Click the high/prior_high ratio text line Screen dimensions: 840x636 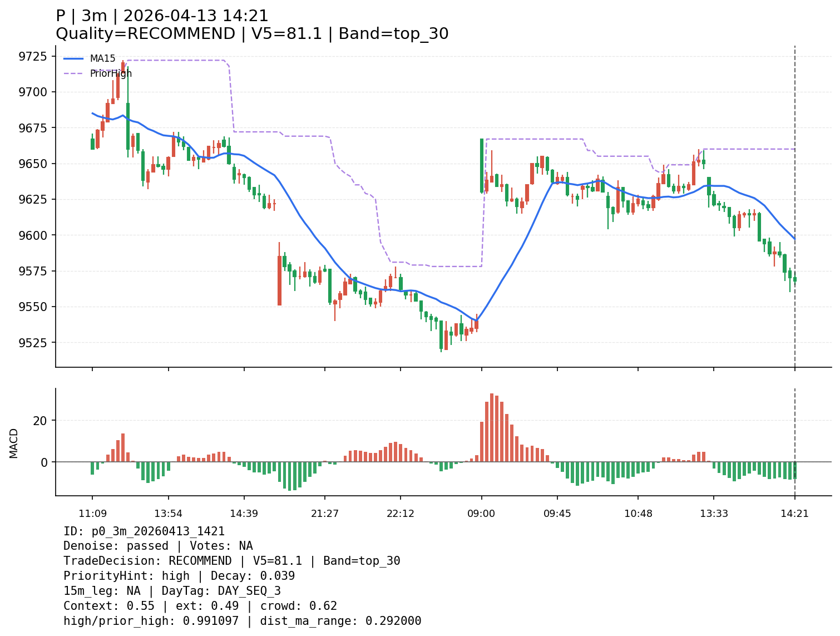[x=242, y=621]
